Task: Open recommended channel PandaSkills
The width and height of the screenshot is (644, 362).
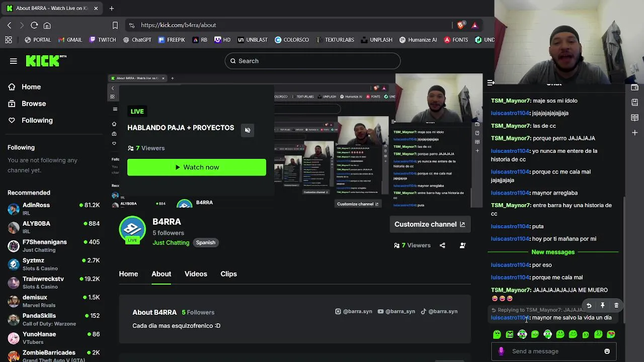Action: 54,320
